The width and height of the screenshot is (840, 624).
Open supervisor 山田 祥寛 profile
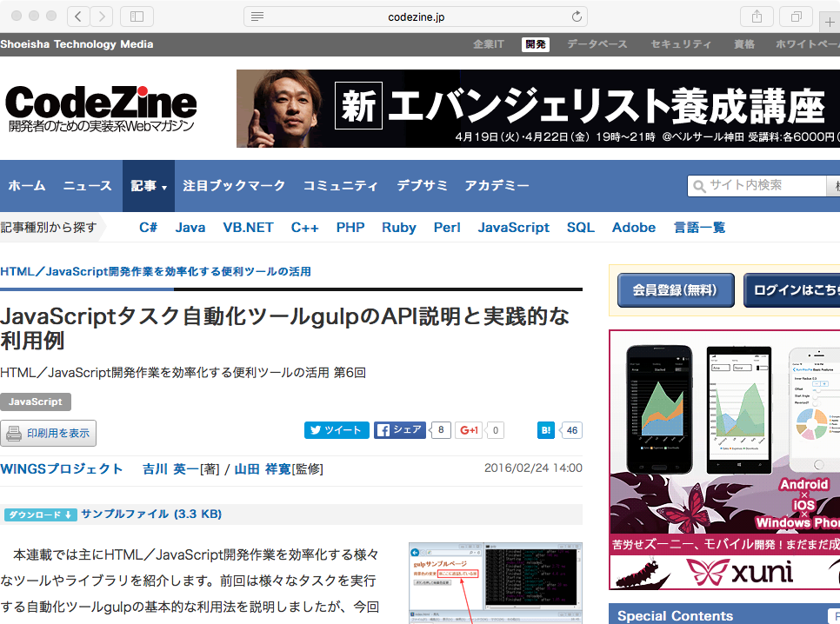click(263, 468)
